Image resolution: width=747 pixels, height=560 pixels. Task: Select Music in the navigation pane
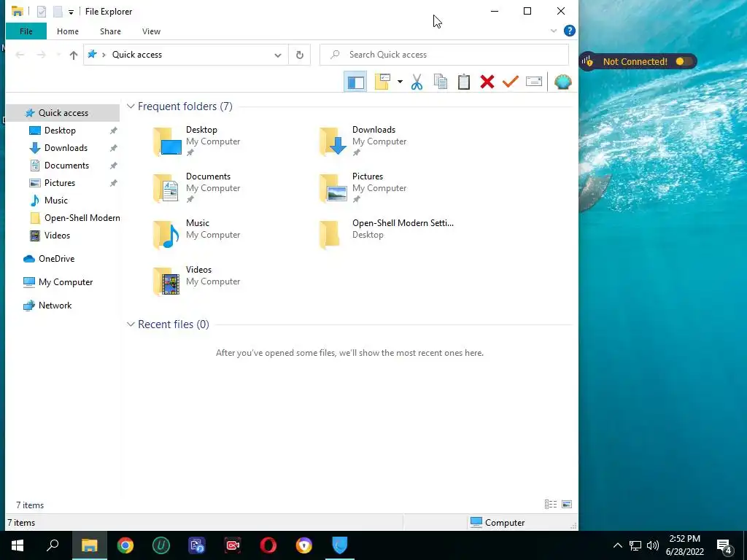55,201
